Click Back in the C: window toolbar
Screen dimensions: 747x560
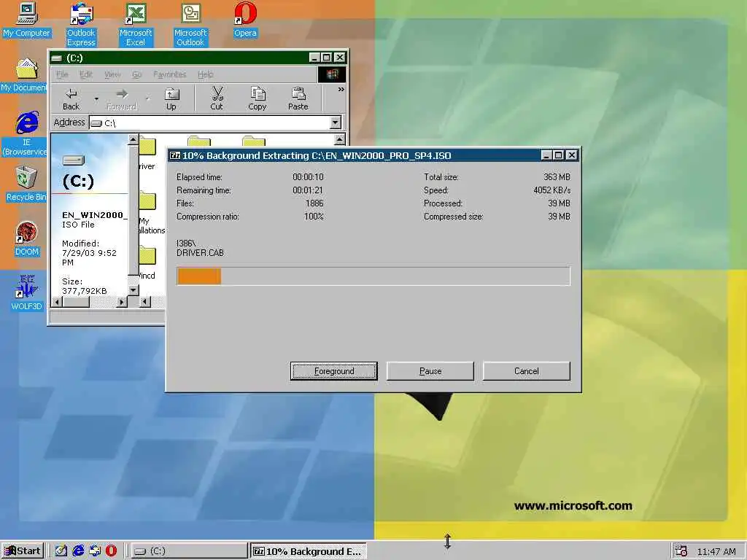(71, 99)
